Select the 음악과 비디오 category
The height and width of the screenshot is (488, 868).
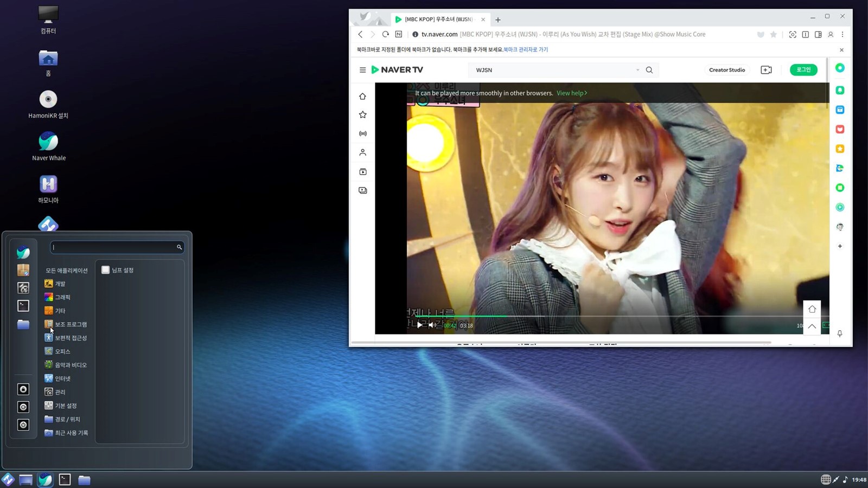click(66, 365)
